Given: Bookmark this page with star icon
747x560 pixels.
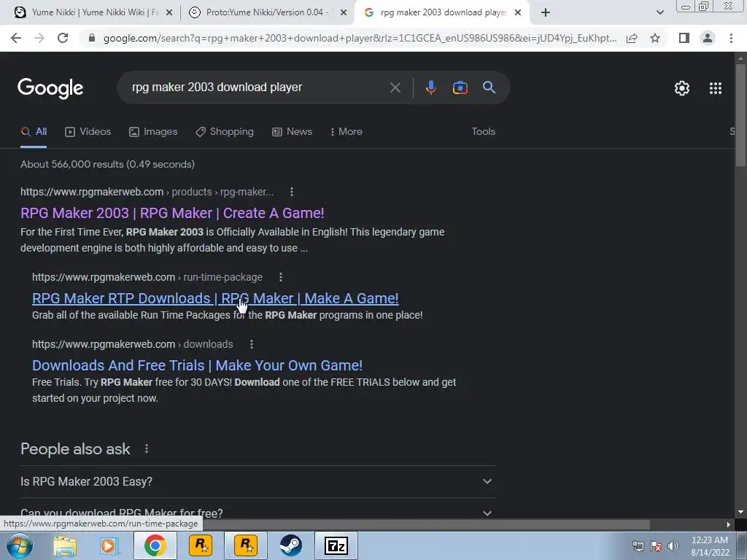Looking at the screenshot, I should 655,38.
